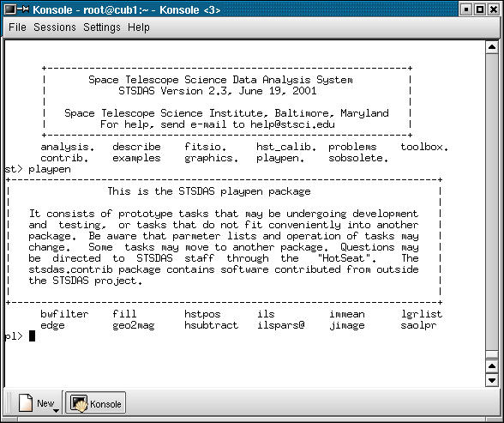Viewport: 504px width, 423px height.
Task: Click the 'analysis.' package name
Action: tap(68, 147)
